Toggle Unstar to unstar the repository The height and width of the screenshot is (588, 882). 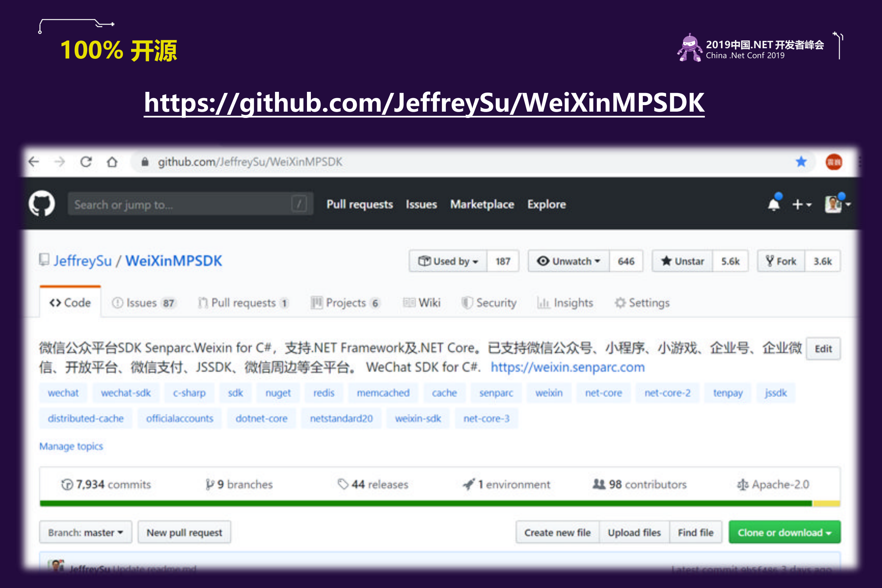pos(683,261)
